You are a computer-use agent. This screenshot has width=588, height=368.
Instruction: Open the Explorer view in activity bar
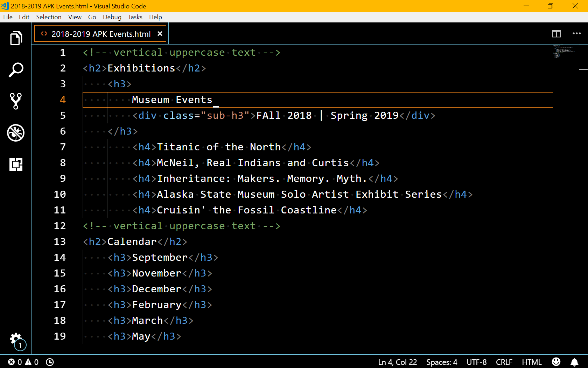(x=16, y=38)
